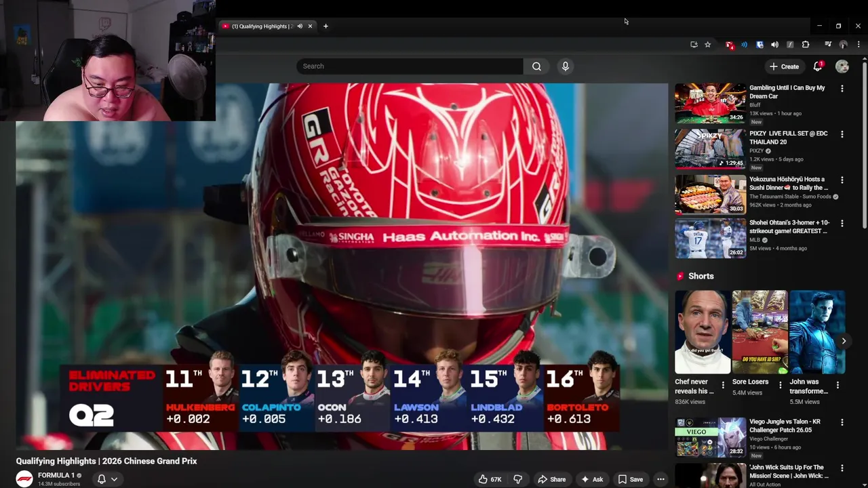The width and height of the screenshot is (868, 488).
Task: Open options for Gambling Until I Can Buy video
Action: pos(842,89)
